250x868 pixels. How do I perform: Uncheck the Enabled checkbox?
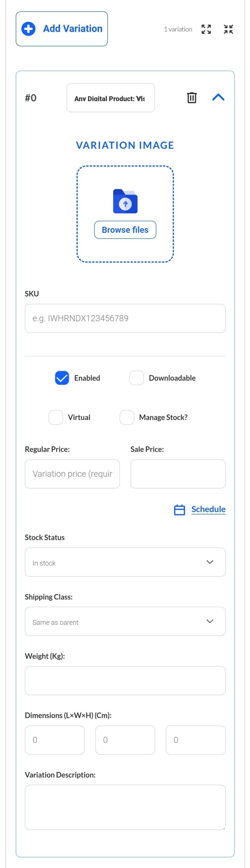[62, 378]
